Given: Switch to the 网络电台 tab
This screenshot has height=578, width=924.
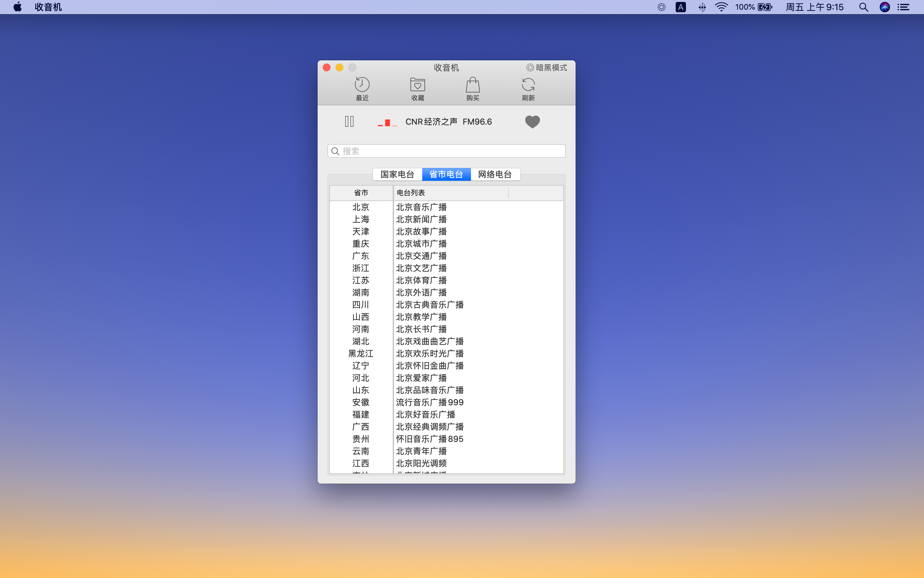Looking at the screenshot, I should click(x=495, y=174).
